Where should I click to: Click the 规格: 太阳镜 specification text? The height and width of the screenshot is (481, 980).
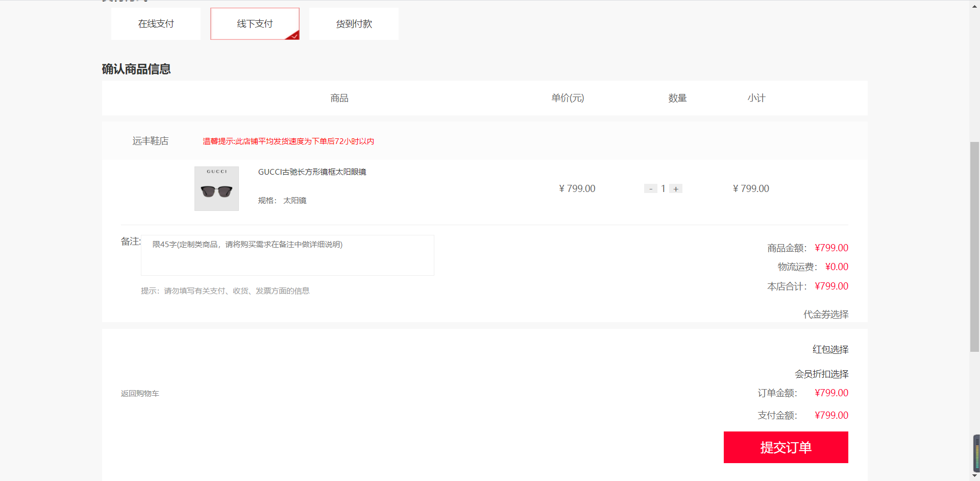(282, 201)
